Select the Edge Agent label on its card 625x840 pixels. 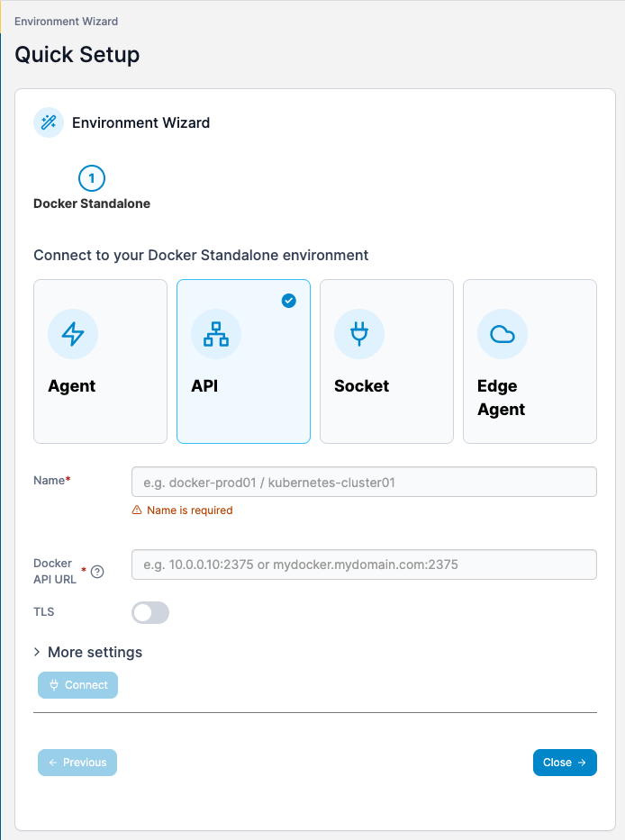(502, 398)
